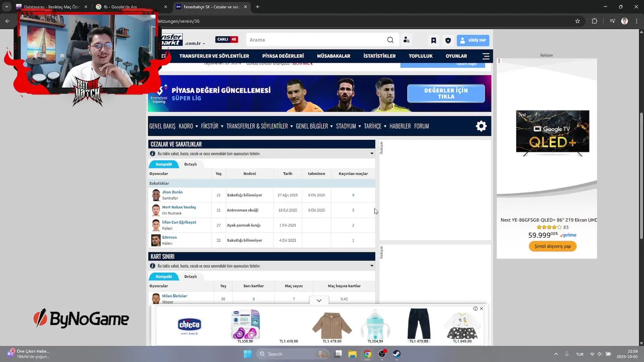Image resolution: width=644 pixels, height=362 pixels.
Task: Switch to Detaylı tab in Kart Sınırı
Action: tap(191, 277)
